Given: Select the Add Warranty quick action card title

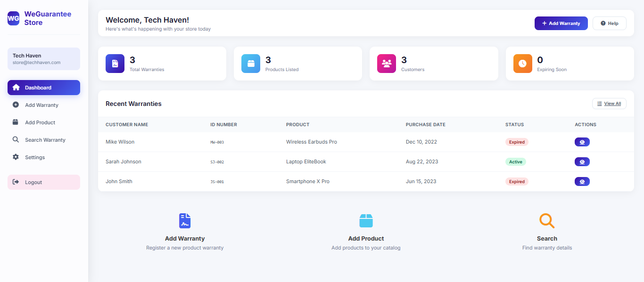Looking at the screenshot, I should pyautogui.click(x=185, y=239).
